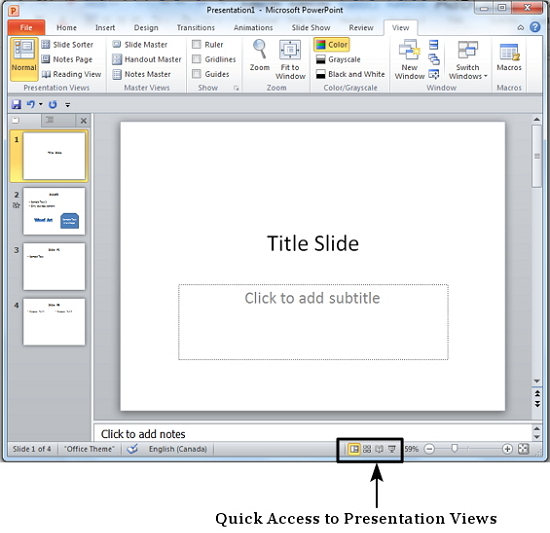Viewport: 550px width, 533px height.
Task: Click the zoom percentage 59% in status bar
Action: pos(411,449)
